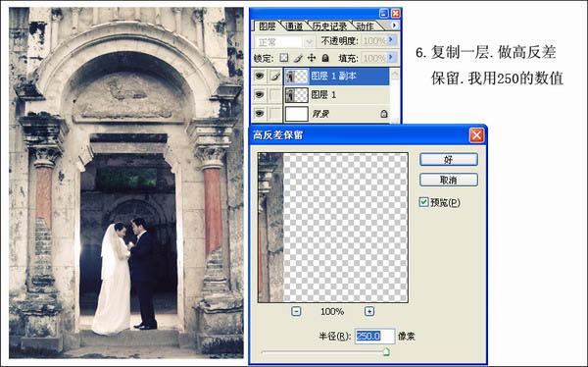The image size is (588, 367).
Task: Click brush indicator on 图层 1 副本
Action: pos(274,77)
